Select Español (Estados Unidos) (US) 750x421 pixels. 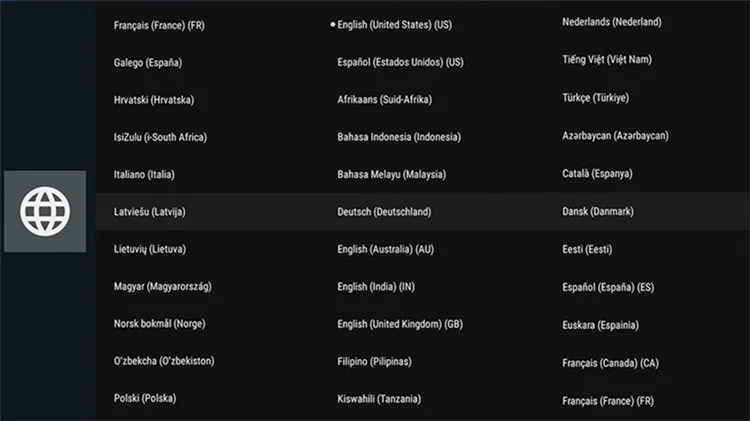coord(400,62)
